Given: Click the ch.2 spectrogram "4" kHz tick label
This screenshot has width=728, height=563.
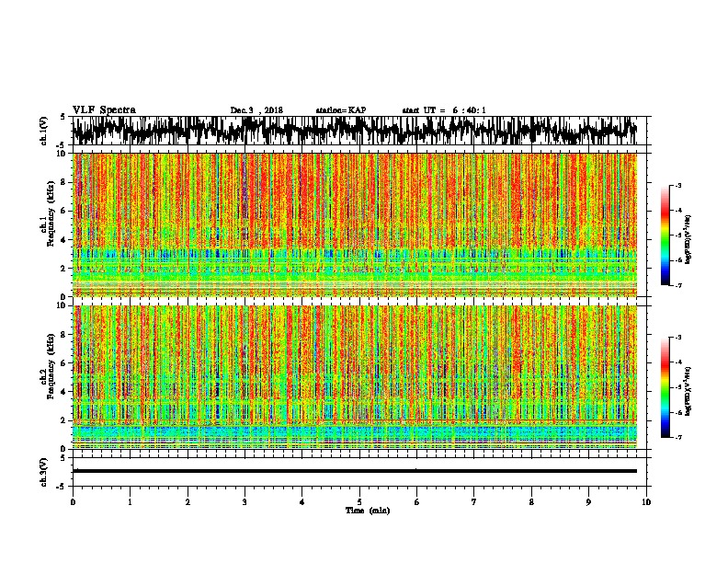Looking at the screenshot, I should tap(63, 392).
